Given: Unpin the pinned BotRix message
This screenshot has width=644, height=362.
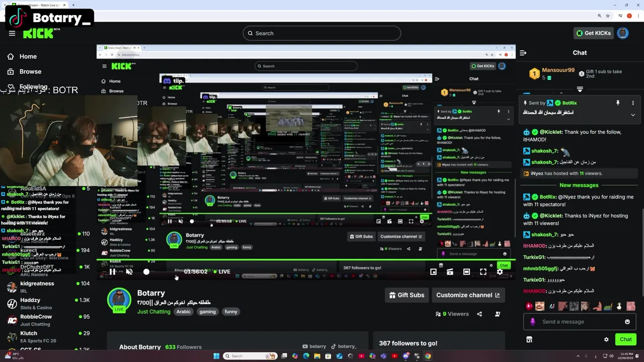Looking at the screenshot, I should click(618, 103).
